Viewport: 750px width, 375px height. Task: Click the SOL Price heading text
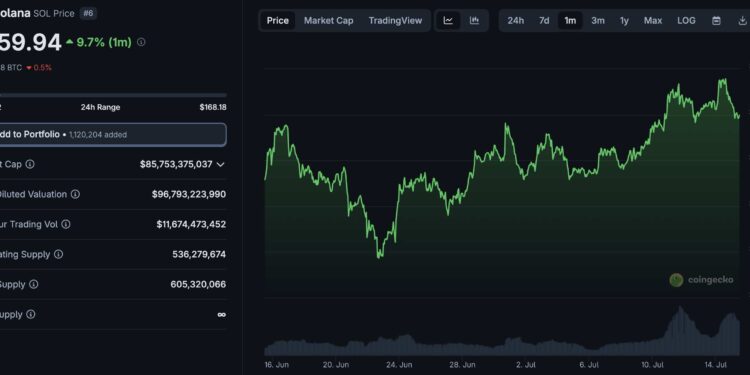coord(54,13)
